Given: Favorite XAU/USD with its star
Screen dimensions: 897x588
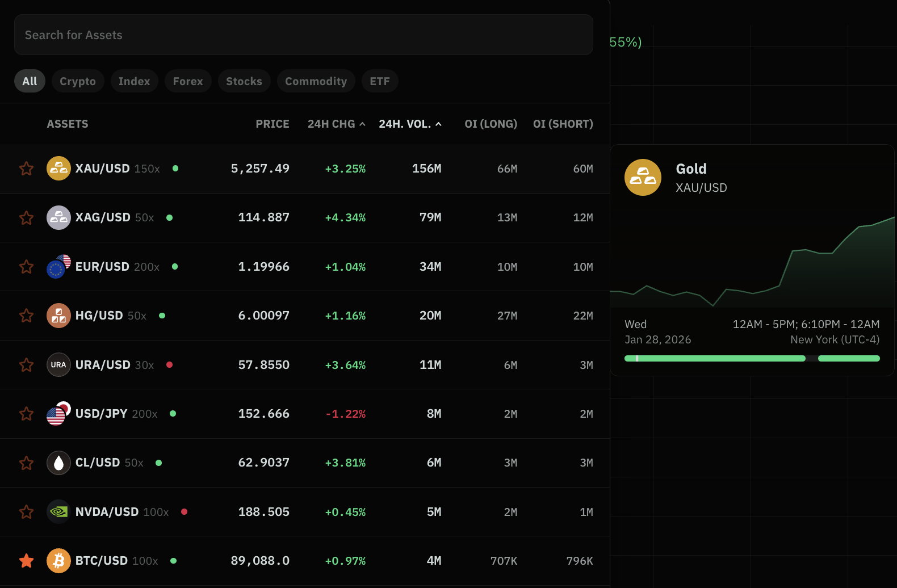Looking at the screenshot, I should click(x=27, y=169).
